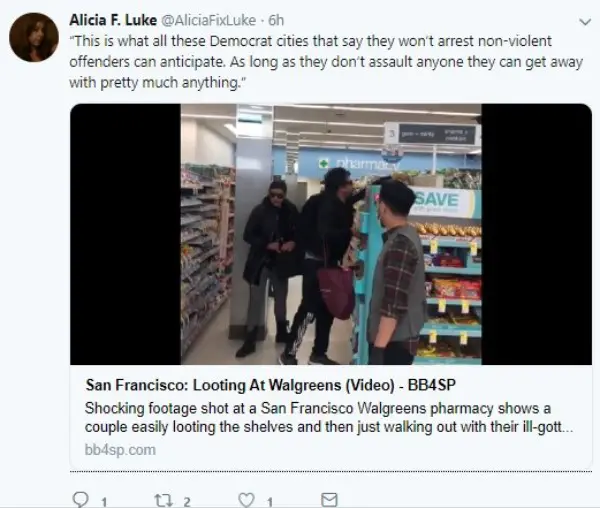Open Alicia F. Luke's profile avatar
This screenshot has height=508, width=600.
34,37
